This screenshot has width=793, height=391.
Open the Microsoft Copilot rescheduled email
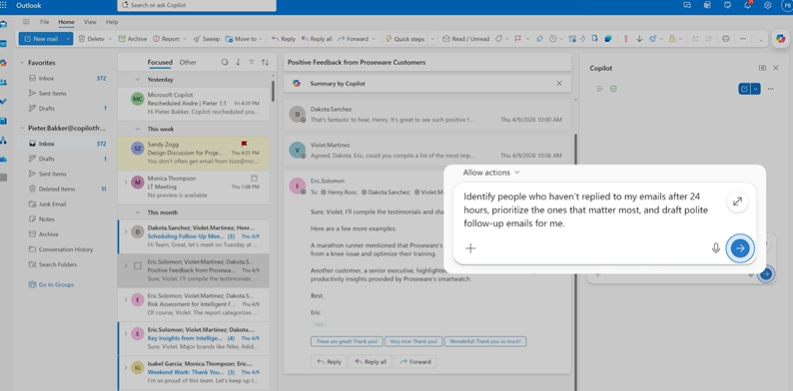click(x=194, y=103)
